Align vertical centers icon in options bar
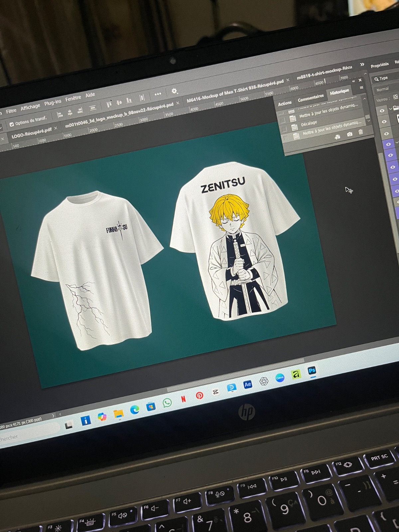 pyautogui.click(x=119, y=102)
